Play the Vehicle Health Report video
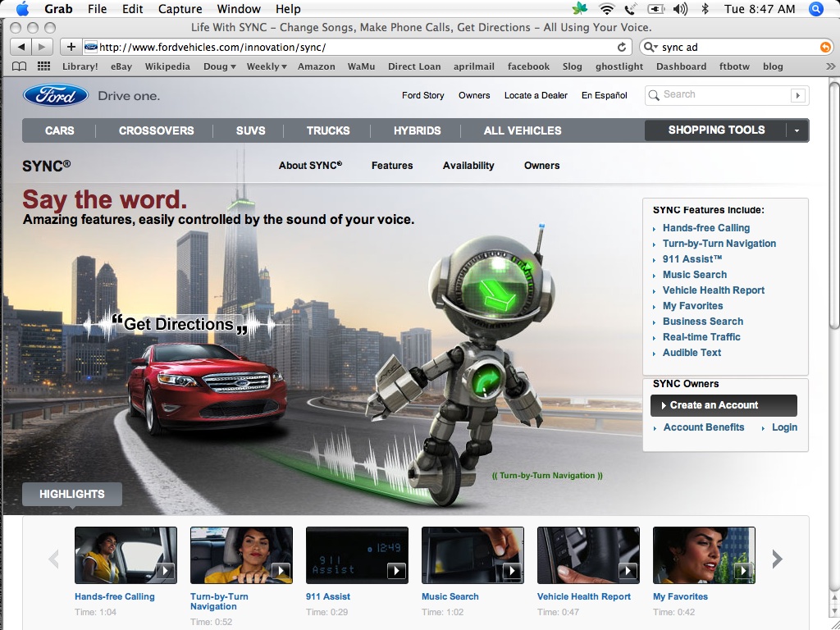840x630 pixels. [588, 555]
